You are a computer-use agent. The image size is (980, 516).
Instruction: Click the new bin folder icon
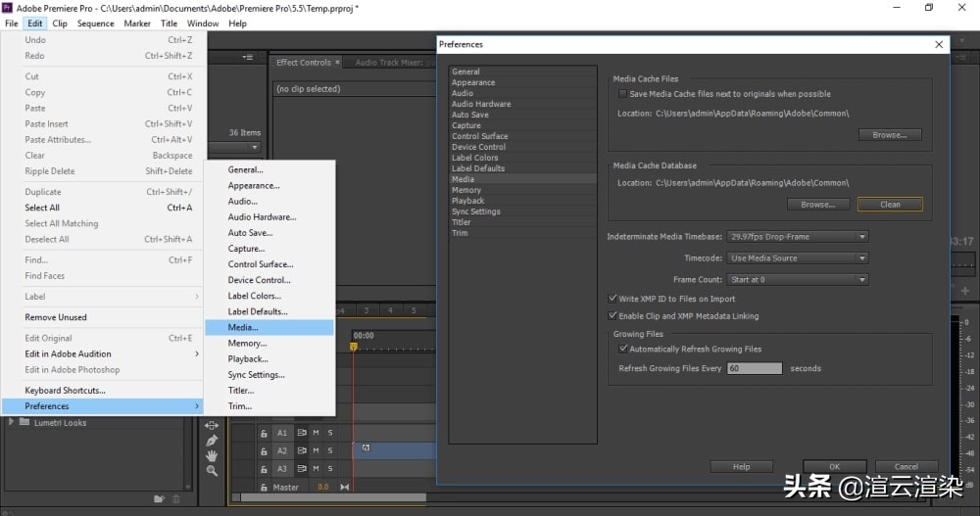pos(160,498)
